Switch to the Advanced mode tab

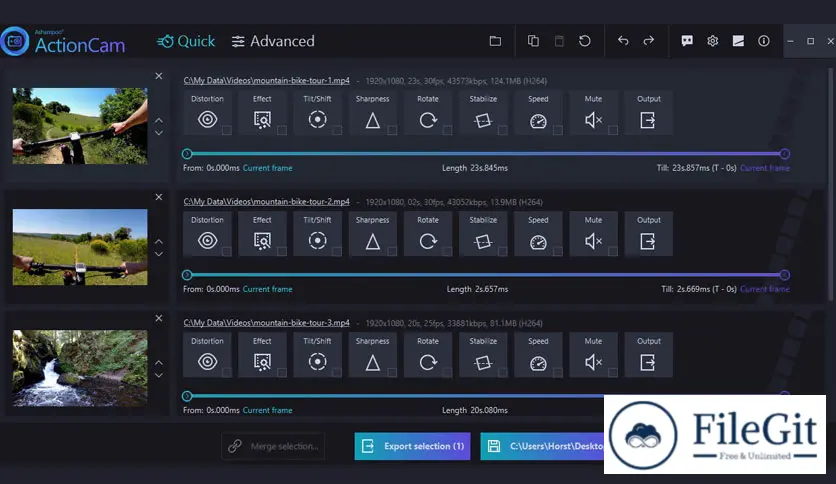(x=273, y=41)
